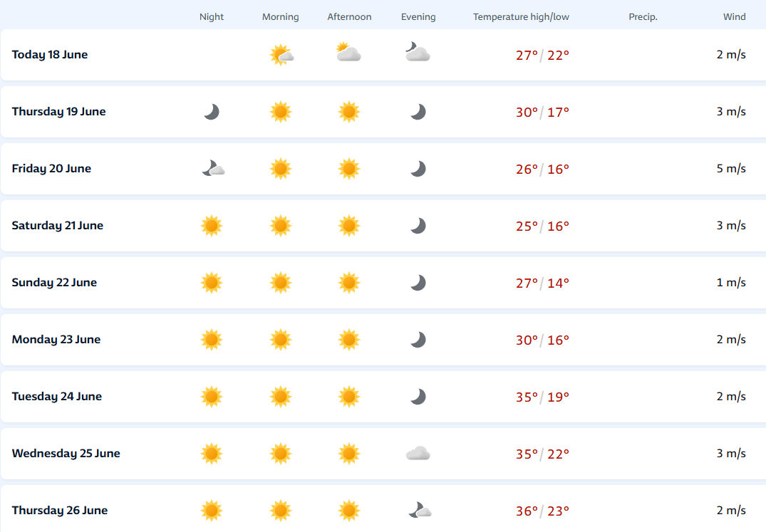This screenshot has height=532, width=766.
Task: Click the Precip. column header
Action: coord(643,17)
